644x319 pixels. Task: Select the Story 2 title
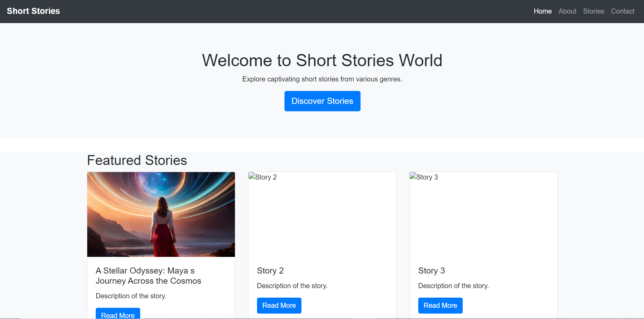click(x=270, y=270)
